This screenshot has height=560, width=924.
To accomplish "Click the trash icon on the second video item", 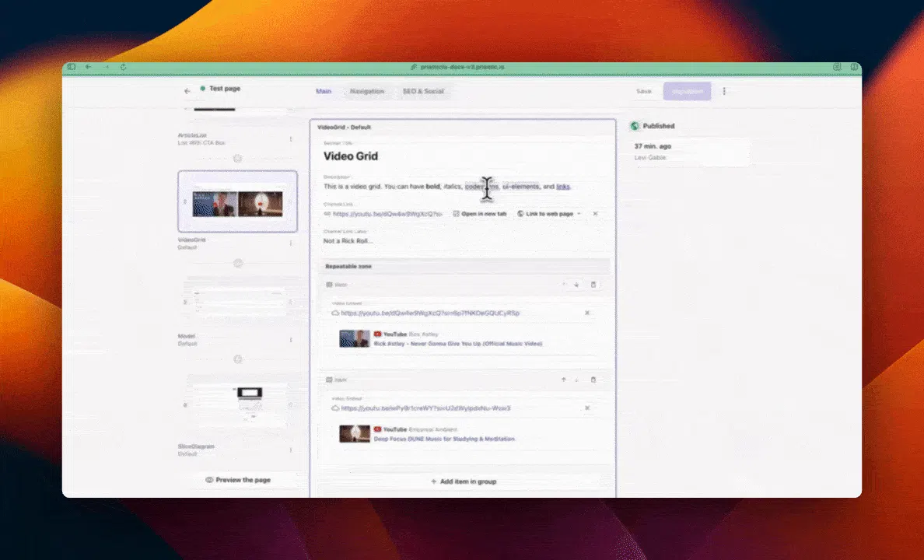I will click(x=593, y=380).
